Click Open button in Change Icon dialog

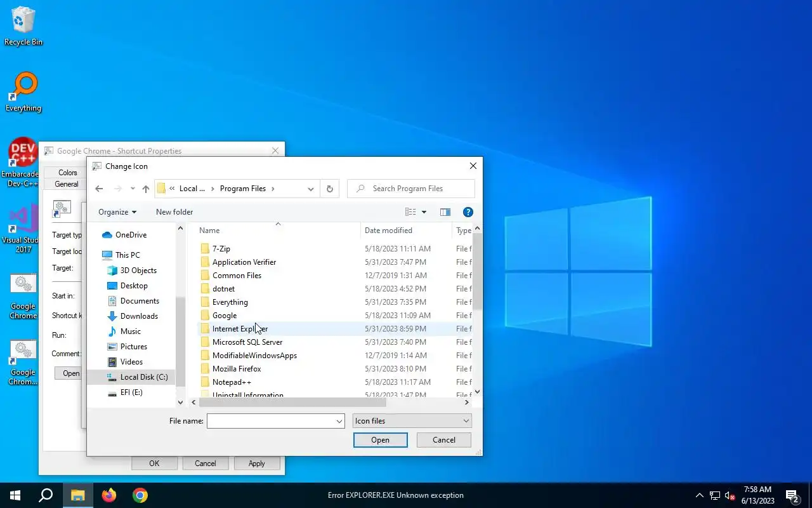[381, 440]
